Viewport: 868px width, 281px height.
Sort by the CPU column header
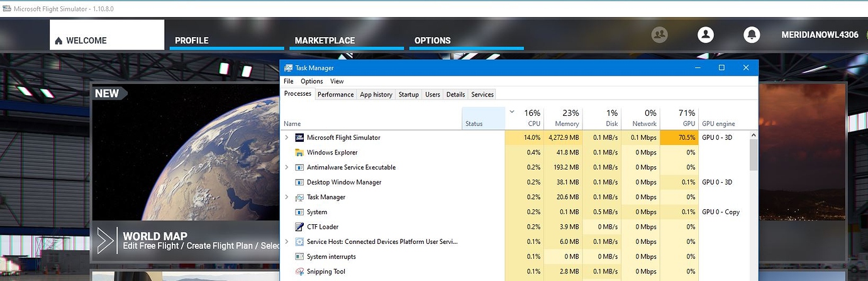[x=524, y=118]
